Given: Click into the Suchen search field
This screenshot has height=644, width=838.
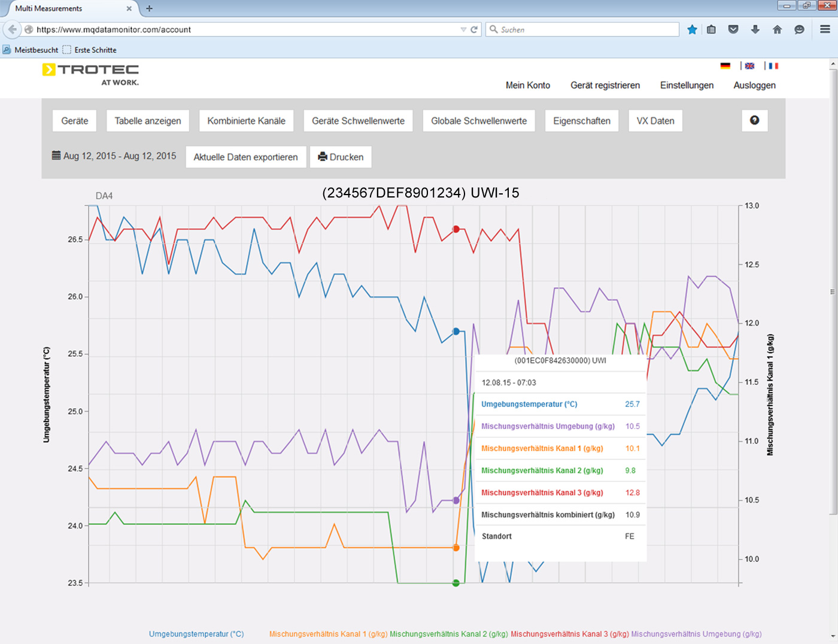Looking at the screenshot, I should pos(582,29).
